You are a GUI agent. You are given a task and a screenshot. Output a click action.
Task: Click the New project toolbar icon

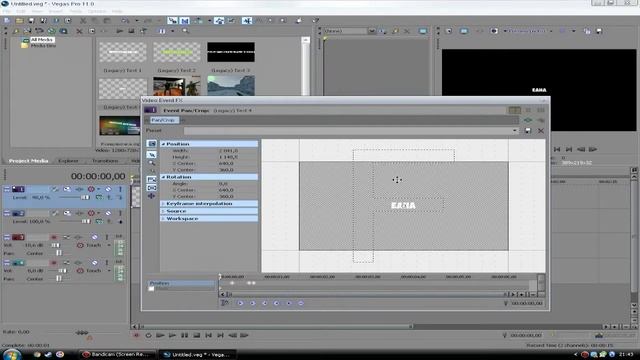[7, 20]
